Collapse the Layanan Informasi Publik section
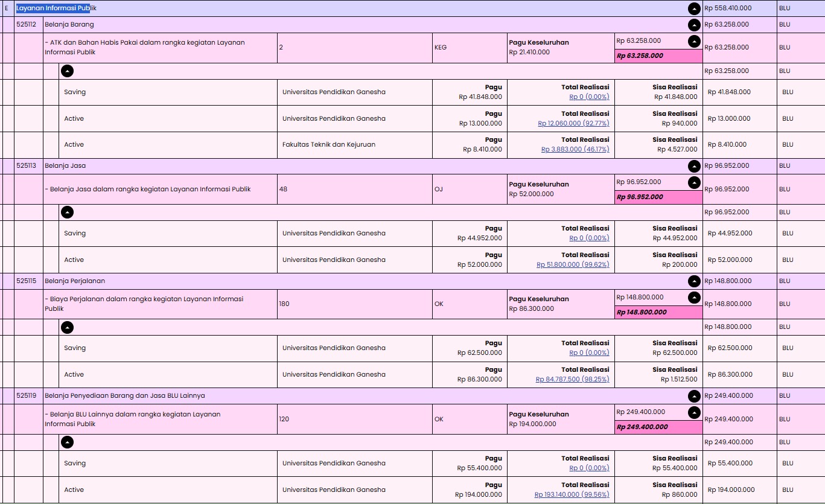Viewport: 825px width, 504px height. [x=694, y=8]
